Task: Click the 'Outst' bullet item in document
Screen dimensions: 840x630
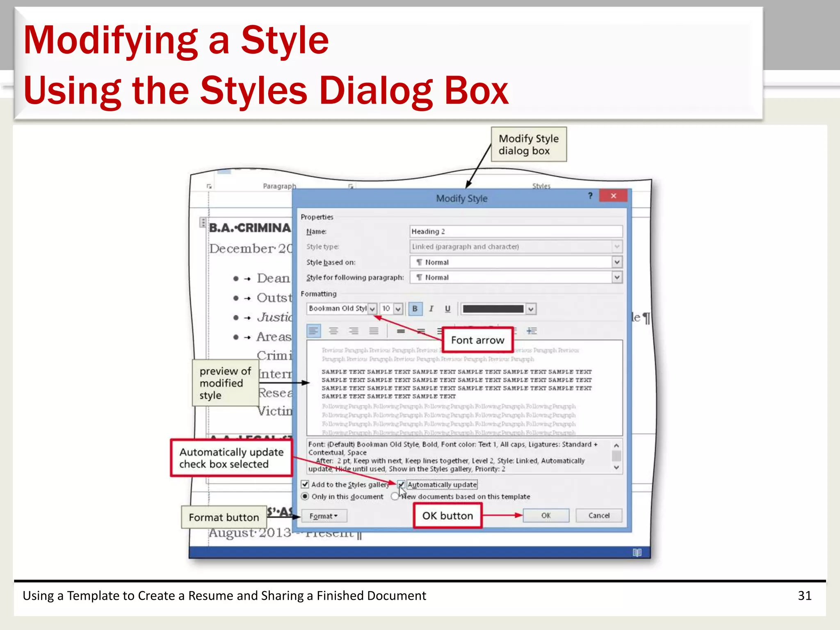Action: tap(274, 297)
